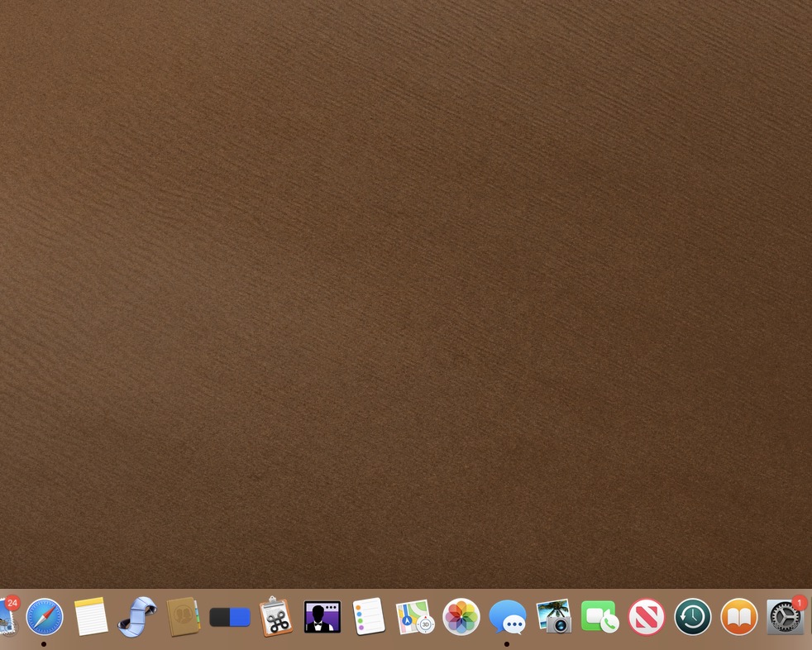The width and height of the screenshot is (812, 650).
Task: Open System Preferences gear icon
Action: click(786, 616)
